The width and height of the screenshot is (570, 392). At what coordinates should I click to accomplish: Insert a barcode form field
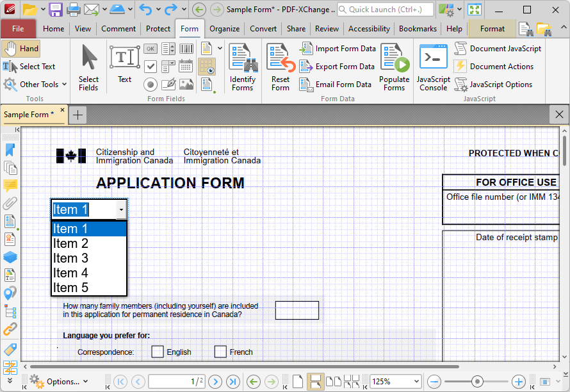pos(186,49)
